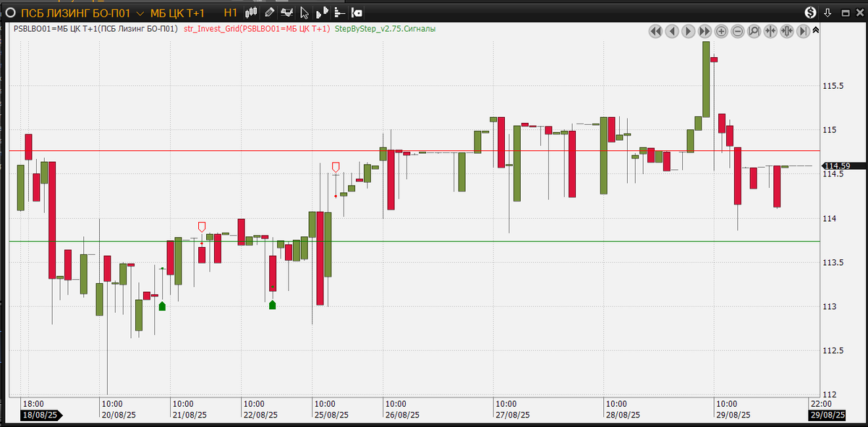Click the horizontal bars icon in the chart toolbar
The height and width of the screenshot is (427, 868).
coord(339,12)
